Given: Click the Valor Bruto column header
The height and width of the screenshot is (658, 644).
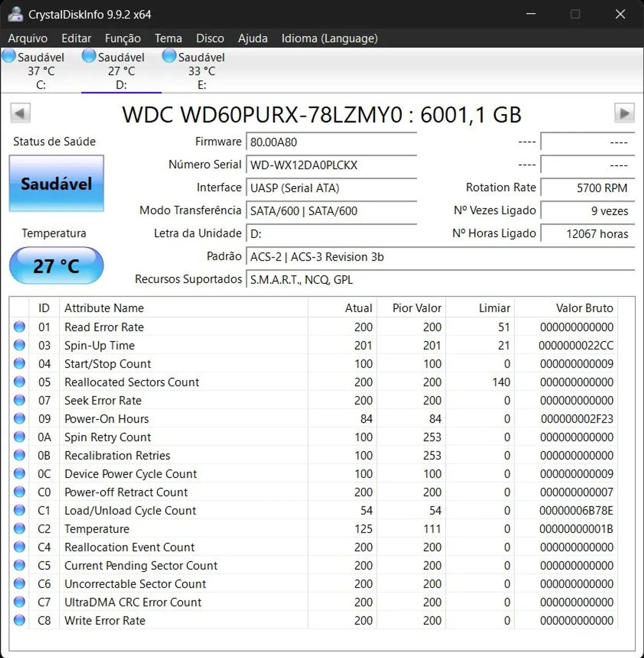Looking at the screenshot, I should point(566,308).
